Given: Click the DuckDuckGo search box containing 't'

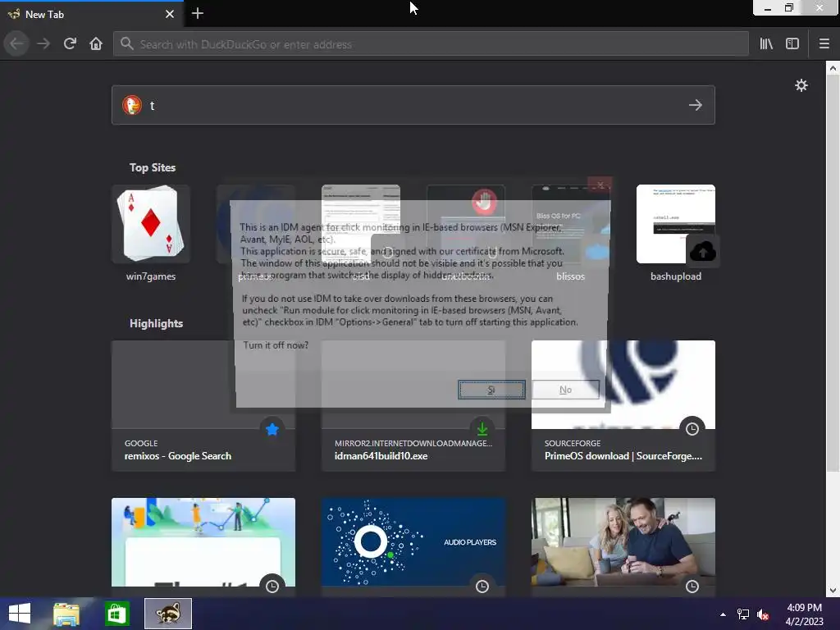Looking at the screenshot, I should [x=413, y=105].
